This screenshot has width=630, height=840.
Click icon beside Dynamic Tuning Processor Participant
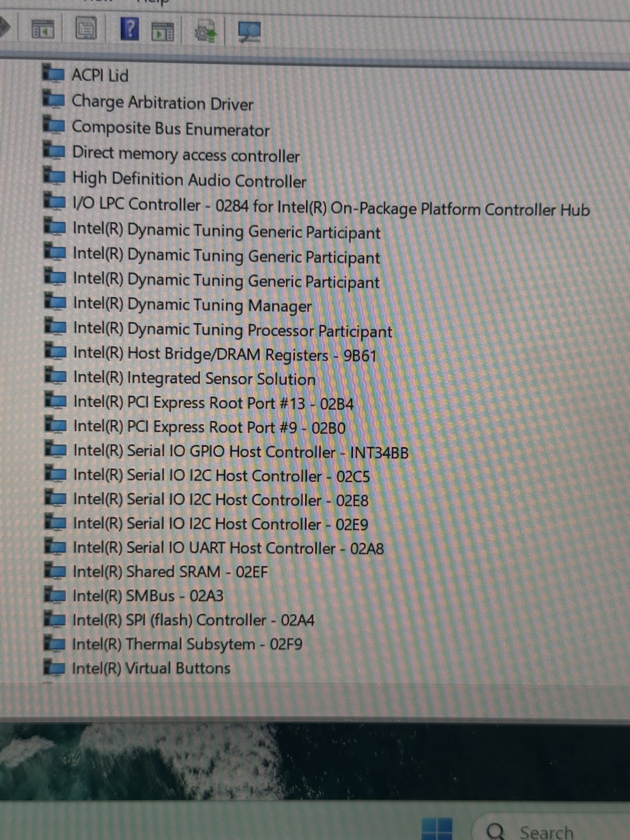55,326
